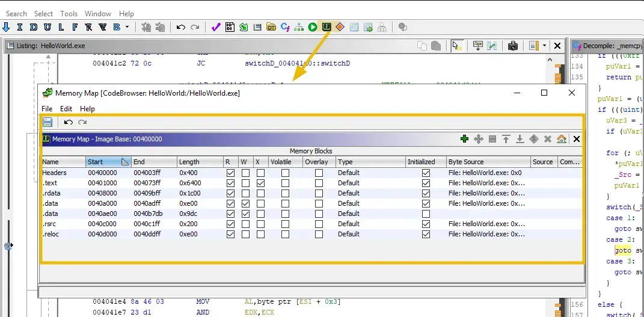Click the Listing snapshot camera icon
The image size is (644, 317).
coord(512,46)
